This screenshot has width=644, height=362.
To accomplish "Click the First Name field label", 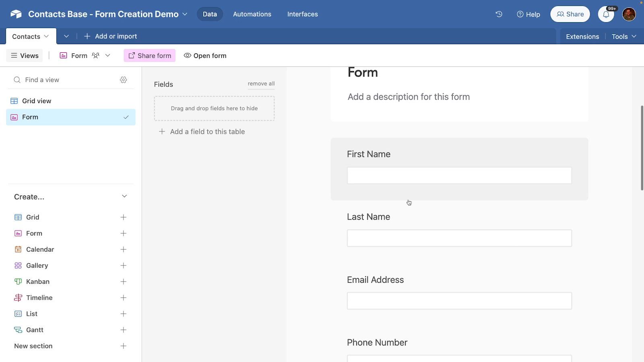I will click(x=369, y=154).
